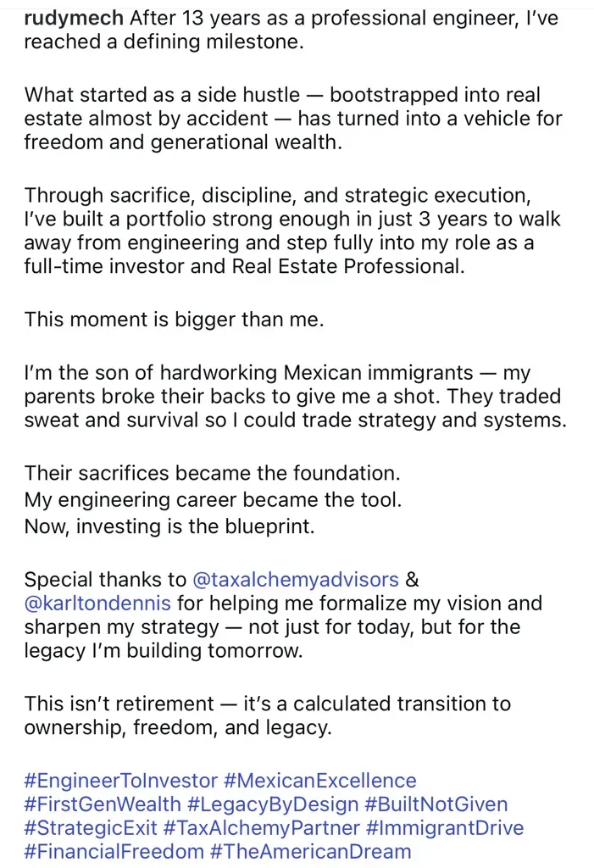Open the #LegacyByDesign hashtag
Image resolution: width=594 pixels, height=868 pixels.
click(x=273, y=805)
